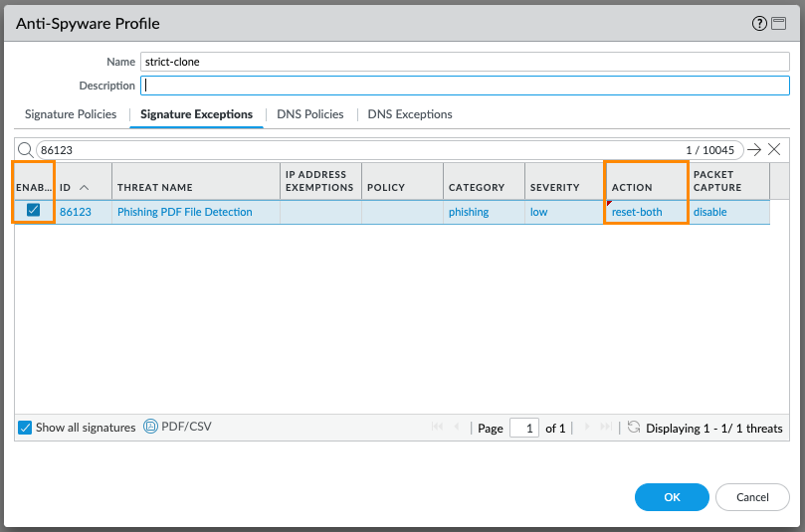Untick the Enable checkbox for threat 86123
805x532 pixels.
pos(34,211)
